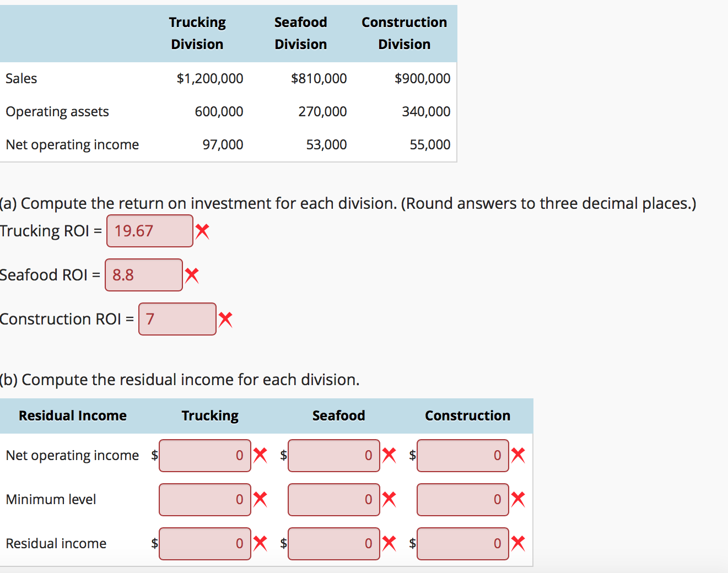
Task: Click the Residual income row label
Action: coord(56,544)
